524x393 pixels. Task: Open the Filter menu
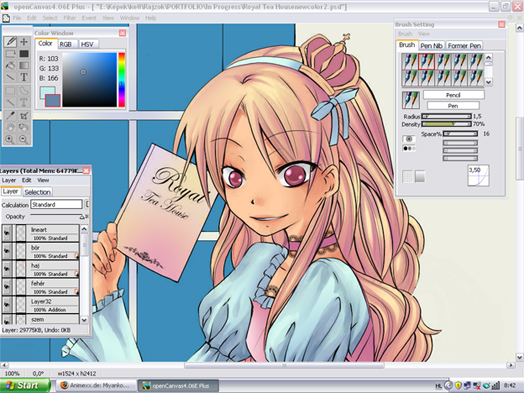[x=70, y=18]
